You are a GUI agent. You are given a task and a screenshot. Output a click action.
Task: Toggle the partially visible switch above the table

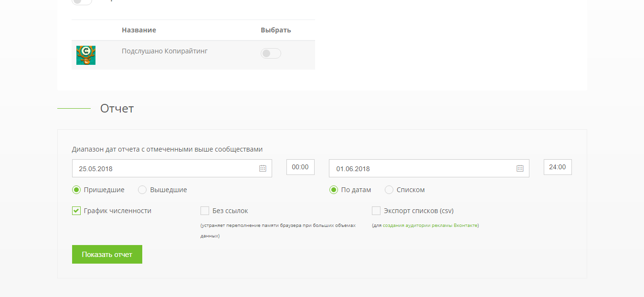(x=82, y=2)
